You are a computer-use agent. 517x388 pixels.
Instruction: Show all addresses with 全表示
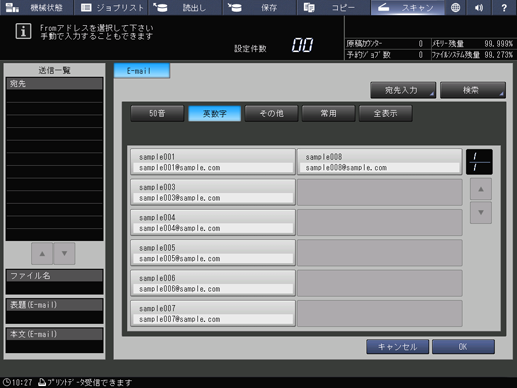[x=385, y=113]
